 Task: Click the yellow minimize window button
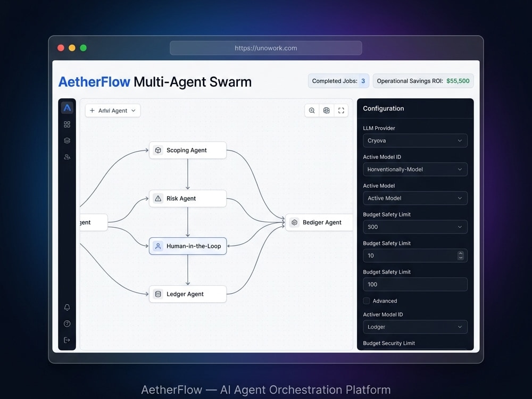[72, 48]
